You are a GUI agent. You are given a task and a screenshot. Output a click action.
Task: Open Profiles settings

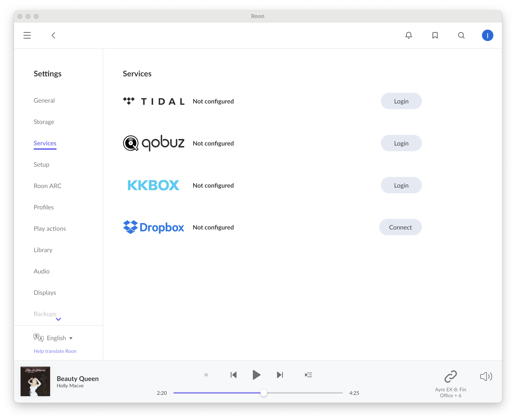point(44,207)
